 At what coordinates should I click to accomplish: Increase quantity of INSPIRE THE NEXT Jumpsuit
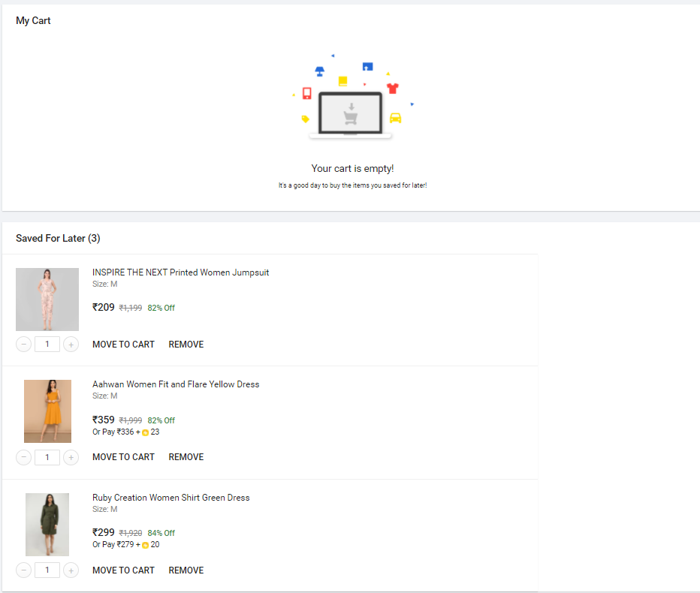coord(71,345)
